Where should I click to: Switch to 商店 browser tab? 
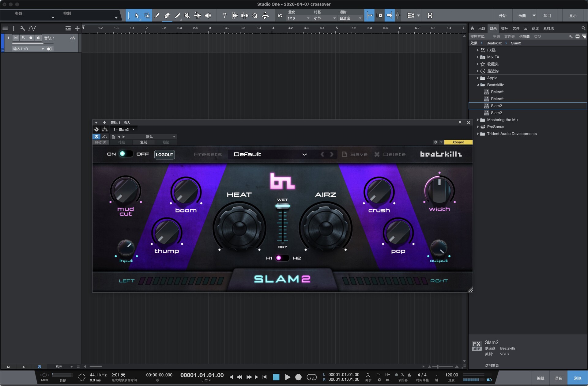point(535,28)
